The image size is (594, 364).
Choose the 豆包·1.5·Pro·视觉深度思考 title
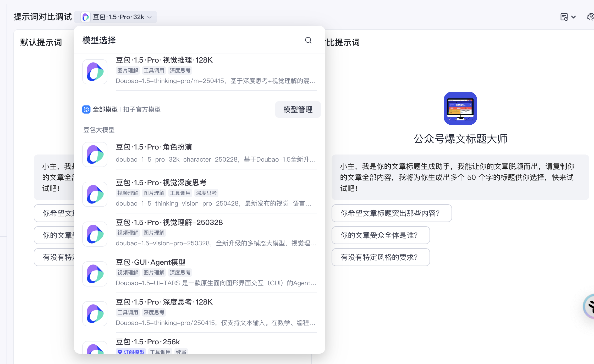coord(161,183)
